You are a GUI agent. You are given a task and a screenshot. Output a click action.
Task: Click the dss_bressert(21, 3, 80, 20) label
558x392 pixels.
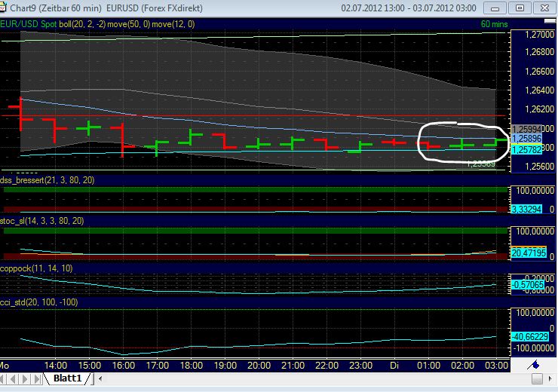coord(48,180)
